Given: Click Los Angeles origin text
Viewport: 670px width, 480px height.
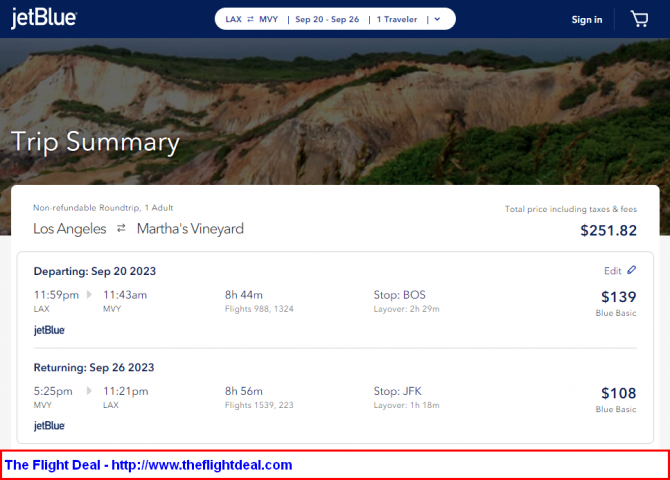Looking at the screenshot, I should (x=70, y=229).
